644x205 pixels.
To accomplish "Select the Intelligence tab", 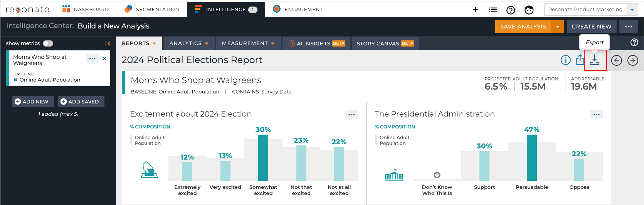I will coord(226,9).
